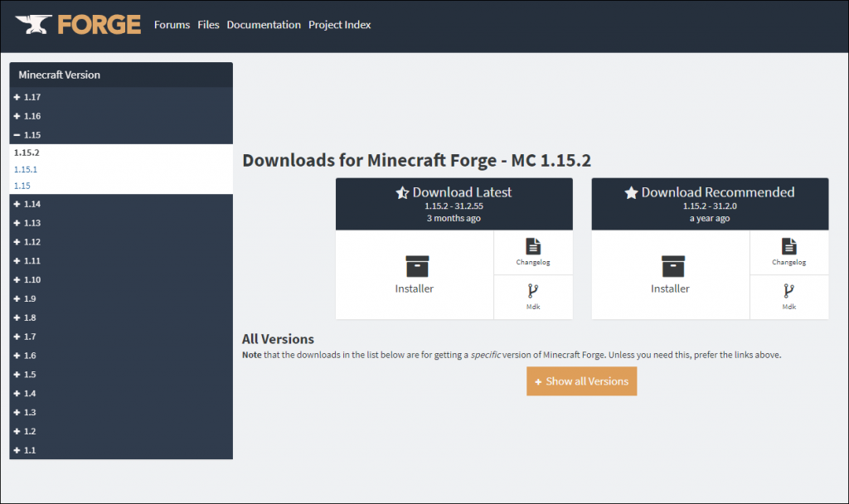Click the star icon beside Download Recommended

pyautogui.click(x=631, y=192)
